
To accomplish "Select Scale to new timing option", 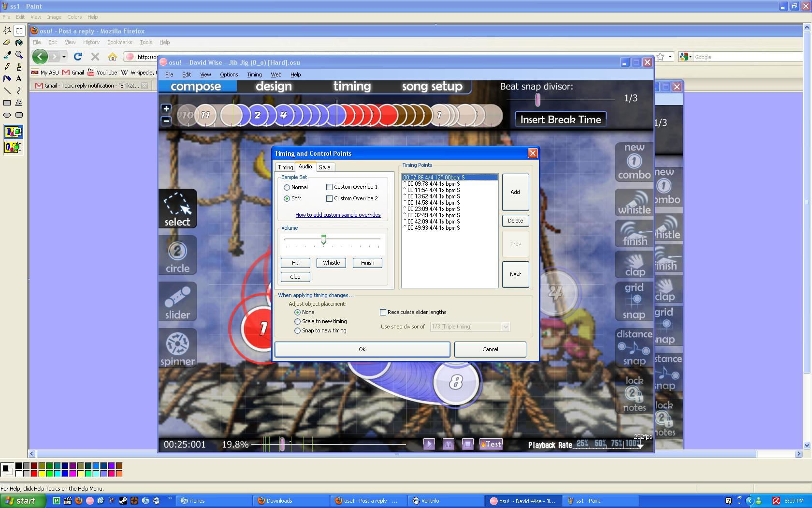I will pos(297,321).
